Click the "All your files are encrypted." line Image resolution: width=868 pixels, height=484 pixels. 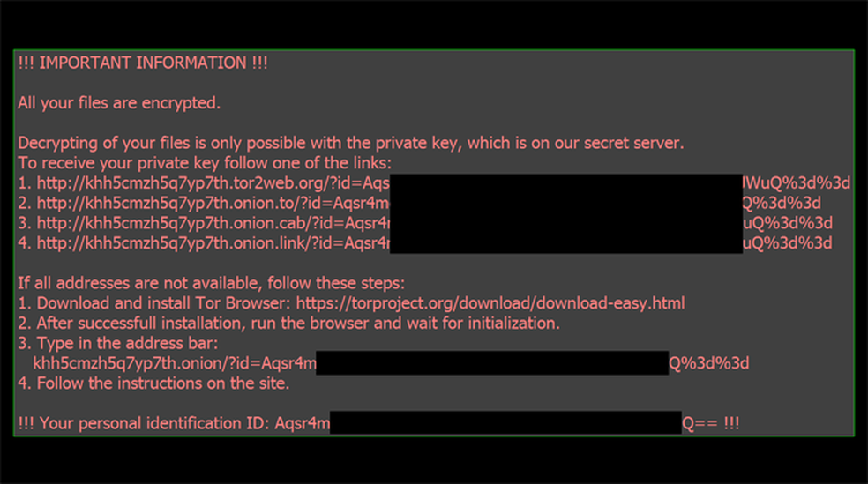coord(119,103)
